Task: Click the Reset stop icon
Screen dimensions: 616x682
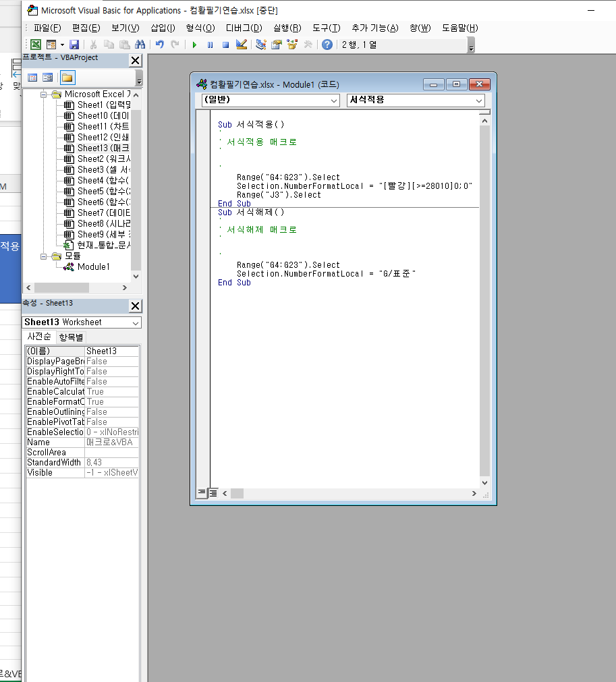Action: point(225,45)
